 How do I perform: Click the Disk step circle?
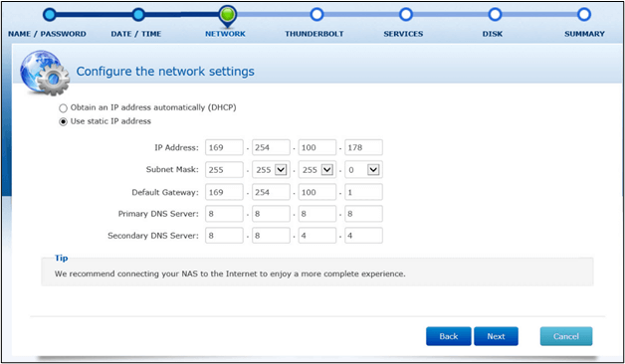coord(495,15)
